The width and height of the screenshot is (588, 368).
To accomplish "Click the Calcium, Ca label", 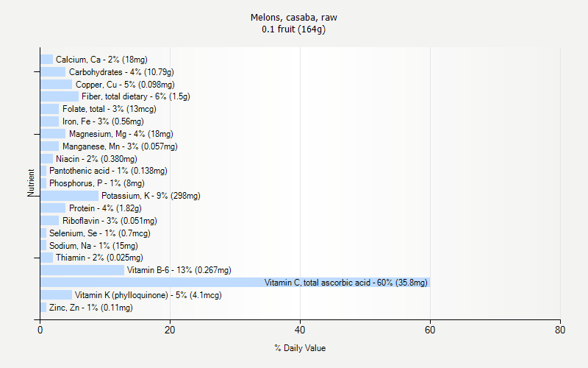I will point(101,60).
